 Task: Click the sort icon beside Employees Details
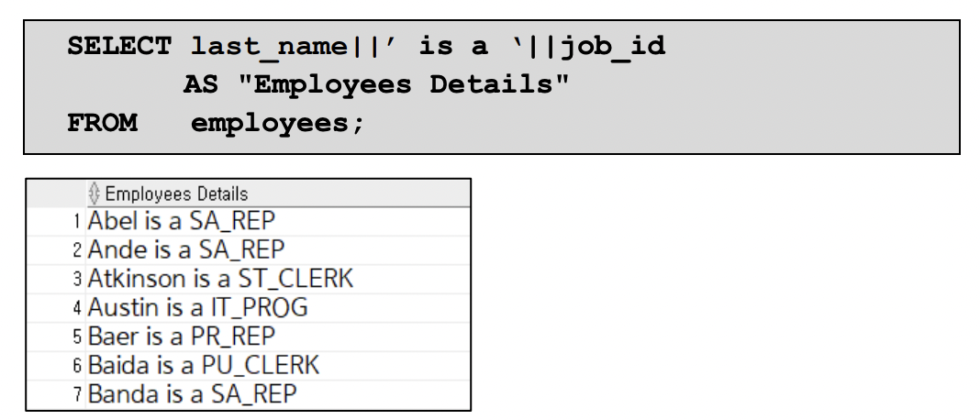(x=95, y=193)
